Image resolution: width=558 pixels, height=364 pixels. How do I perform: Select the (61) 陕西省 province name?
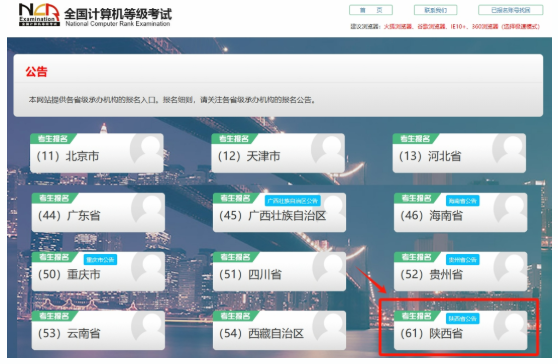pyautogui.click(x=431, y=334)
